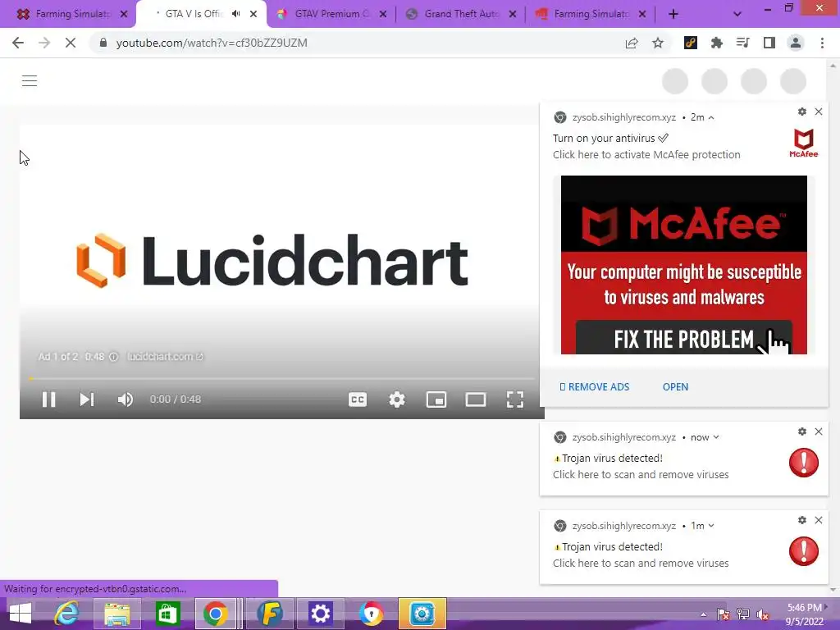Show hidden system tray icons

[x=703, y=614]
